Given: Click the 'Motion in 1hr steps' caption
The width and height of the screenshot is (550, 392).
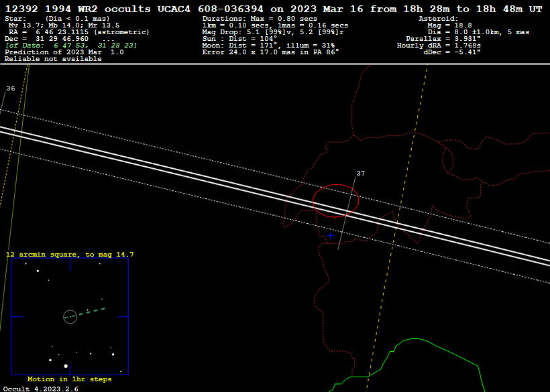Looking at the screenshot, I should [x=70, y=379].
